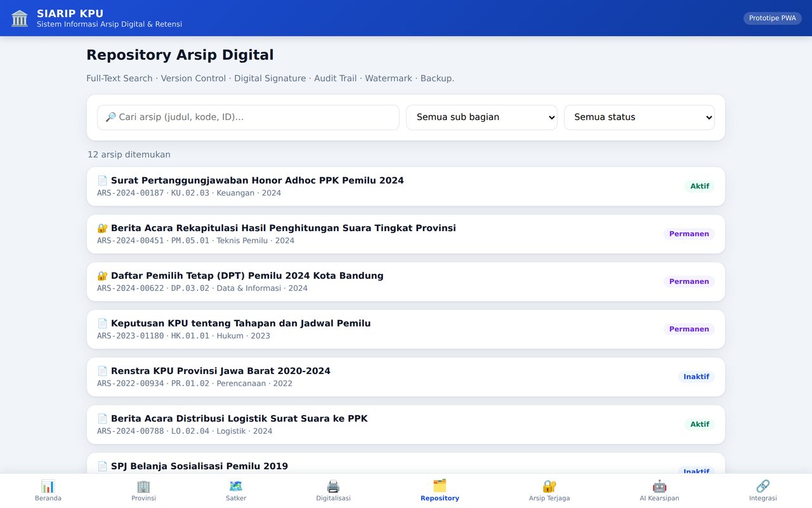Viewport: 812px width, 508px height.
Task: Select Repository folder icon in bottom navigation
Action: click(440, 486)
